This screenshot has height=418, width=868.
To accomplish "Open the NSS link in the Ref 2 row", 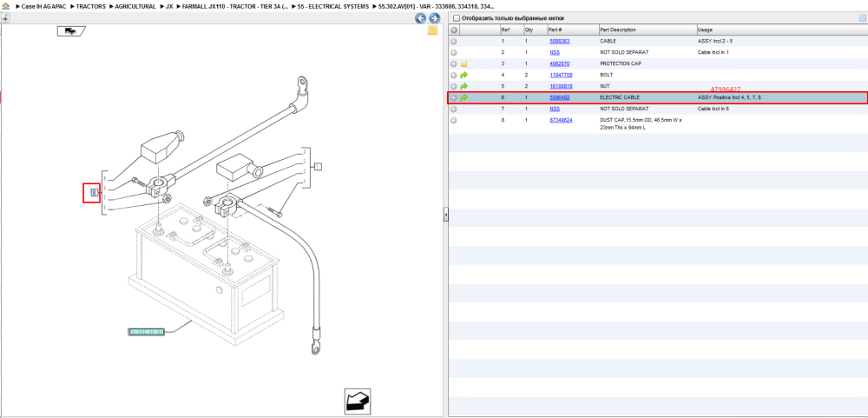I will click(555, 52).
